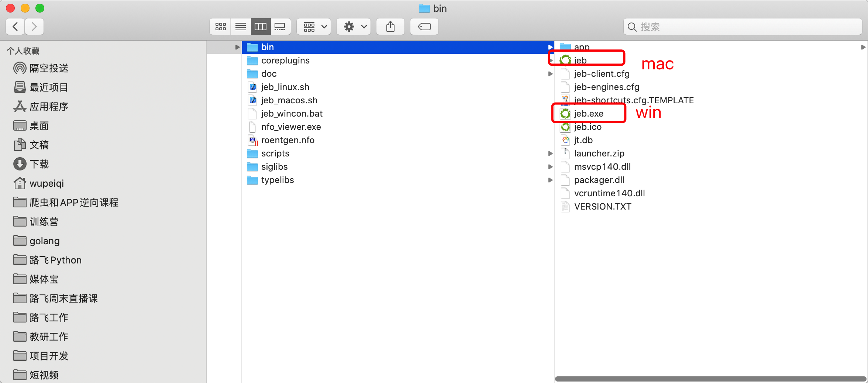Open 桌面 in the sidebar
The height and width of the screenshot is (383, 868).
pos(31,126)
